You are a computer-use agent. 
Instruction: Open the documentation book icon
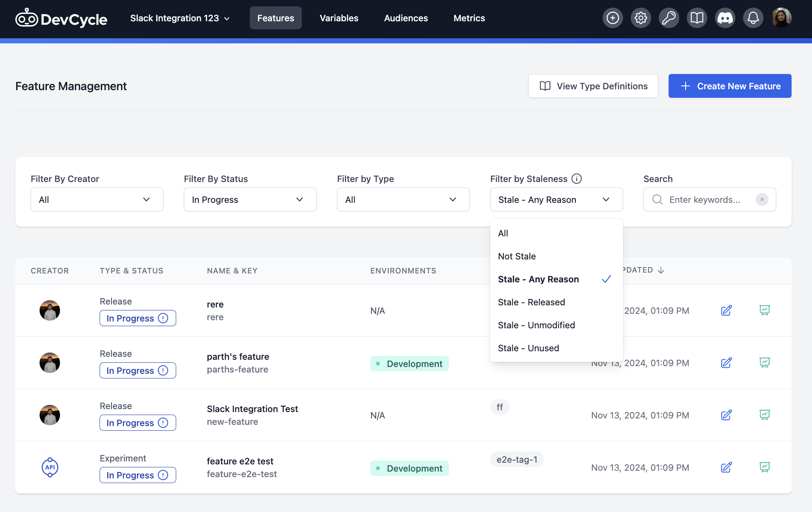[696, 18]
